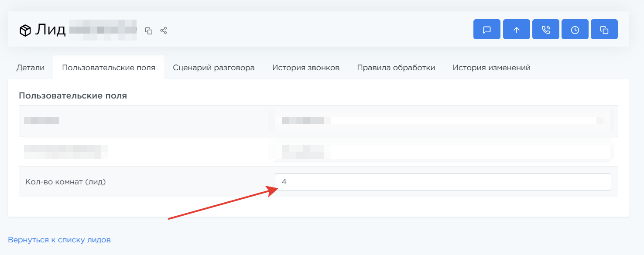Click the Кол-во комнат input field

point(442,182)
